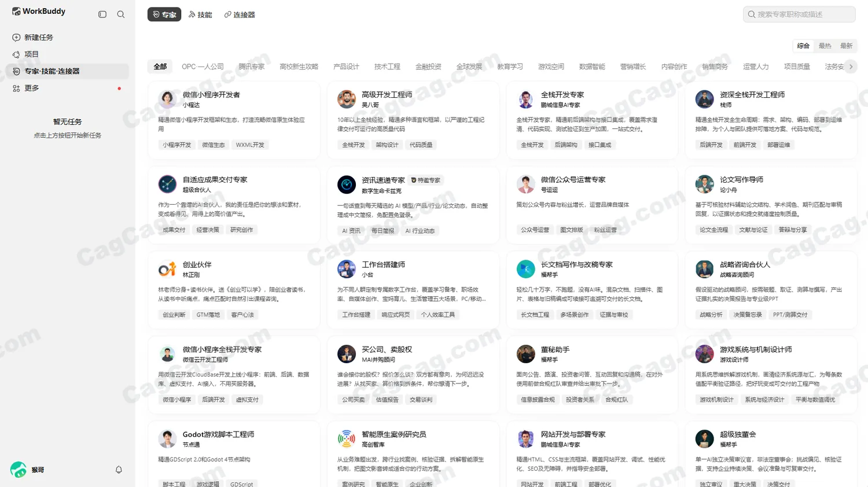Filter by 技术工程 category
Viewport: 868px width, 487px height.
387,67
